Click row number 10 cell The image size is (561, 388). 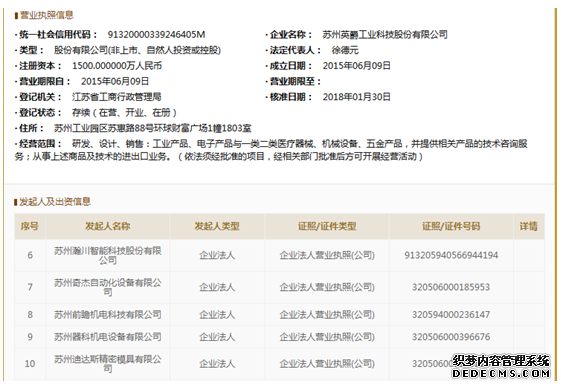(30, 364)
